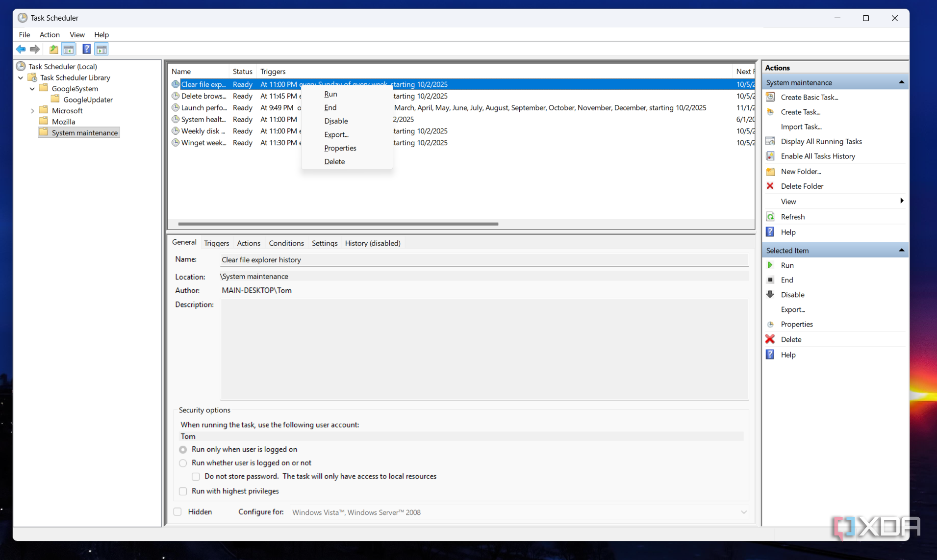Image resolution: width=937 pixels, height=560 pixels.
Task: Switch to the Conditions tab
Action: pyautogui.click(x=286, y=243)
